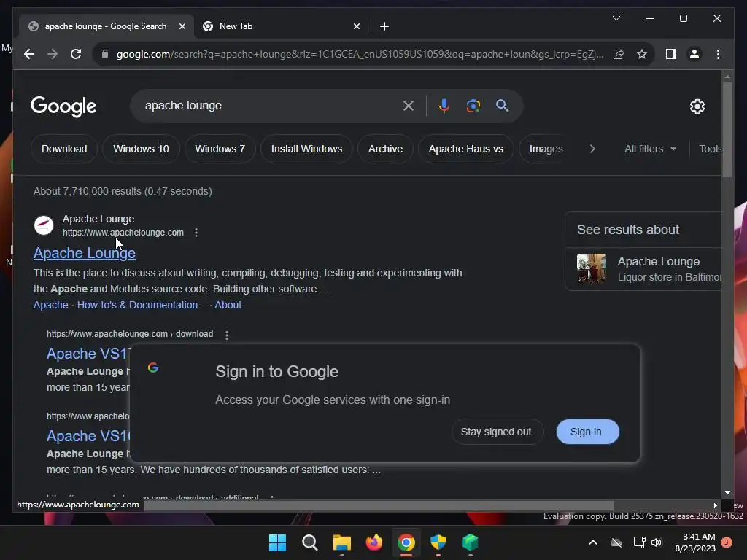Open the Apache sitelink
This screenshot has height=560, width=747.
pyautogui.click(x=50, y=305)
